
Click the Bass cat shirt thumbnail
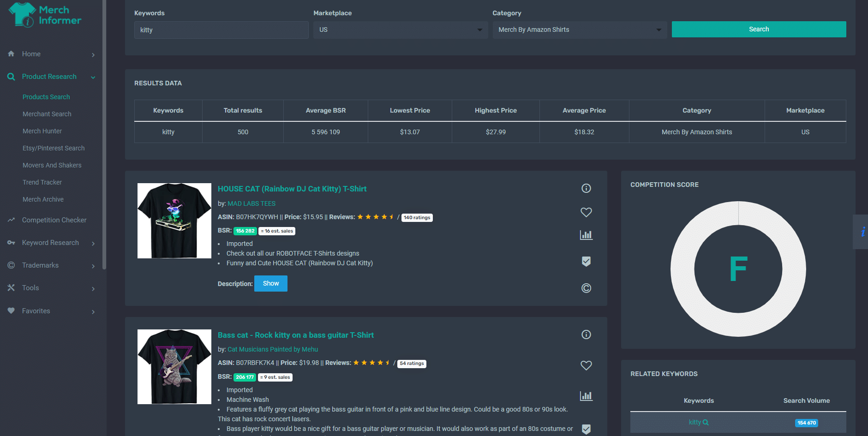174,367
